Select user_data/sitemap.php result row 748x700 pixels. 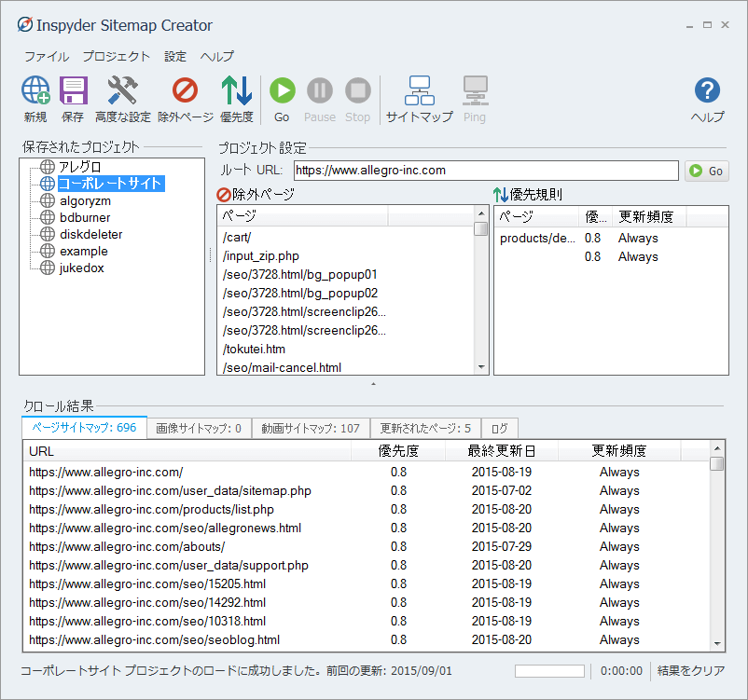point(367,490)
